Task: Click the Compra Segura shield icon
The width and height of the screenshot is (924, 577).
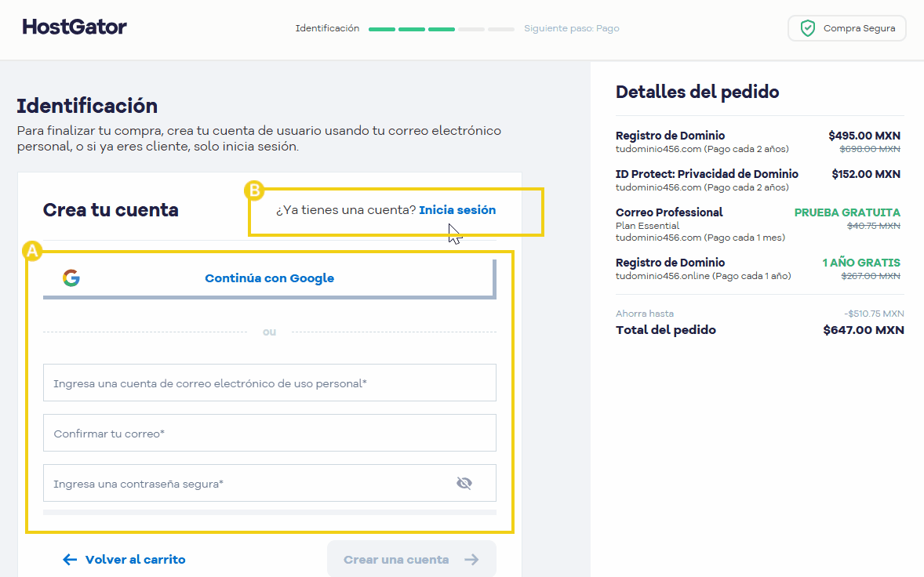Action: point(807,28)
